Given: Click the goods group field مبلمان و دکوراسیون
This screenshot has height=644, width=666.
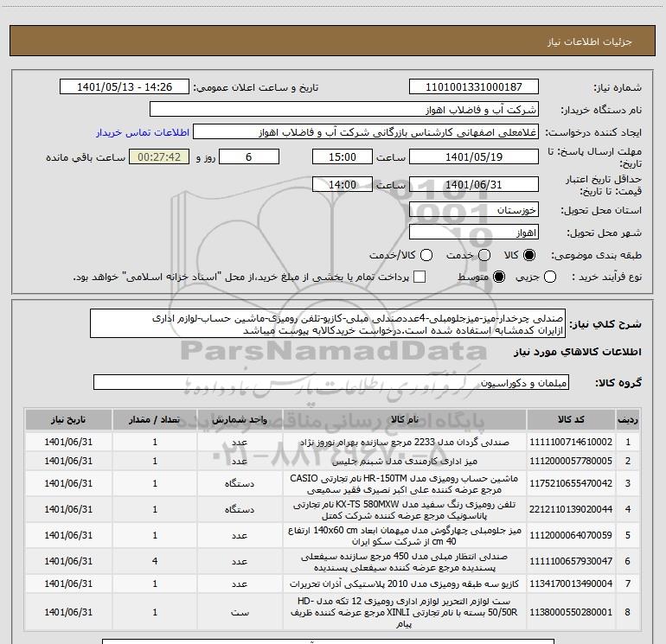Looking at the screenshot, I should (331, 382).
